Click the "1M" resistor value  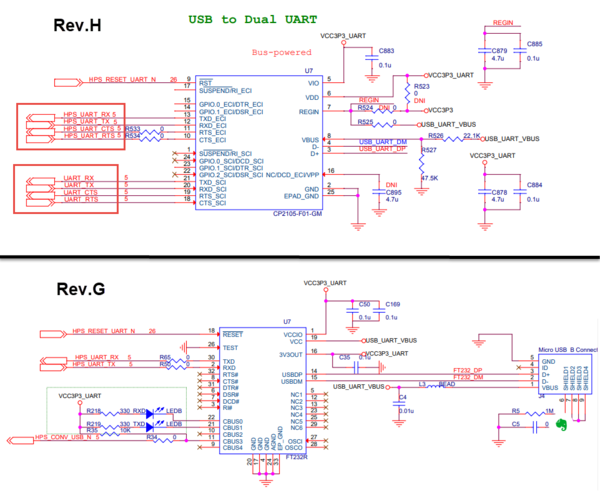550,411
